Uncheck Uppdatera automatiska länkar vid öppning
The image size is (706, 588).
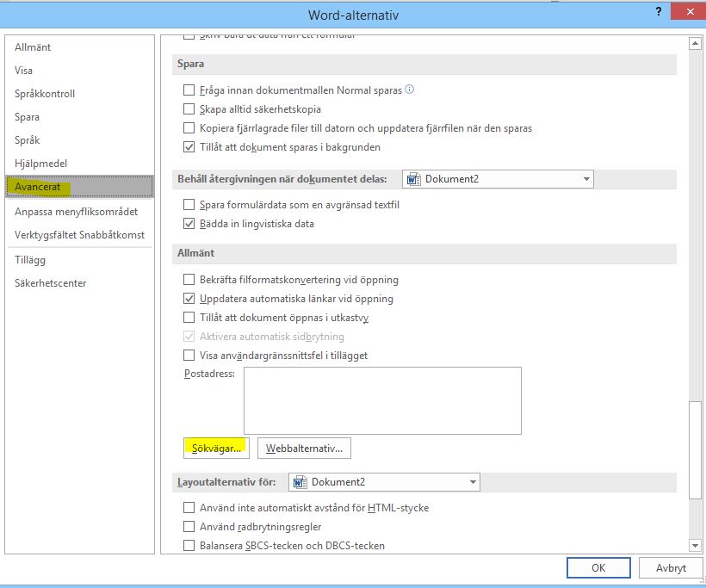point(189,299)
